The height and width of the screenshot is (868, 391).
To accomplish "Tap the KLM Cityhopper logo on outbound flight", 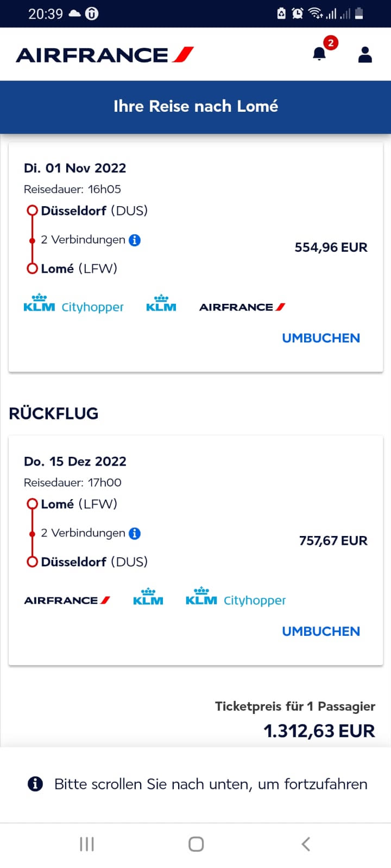I will 73,305.
